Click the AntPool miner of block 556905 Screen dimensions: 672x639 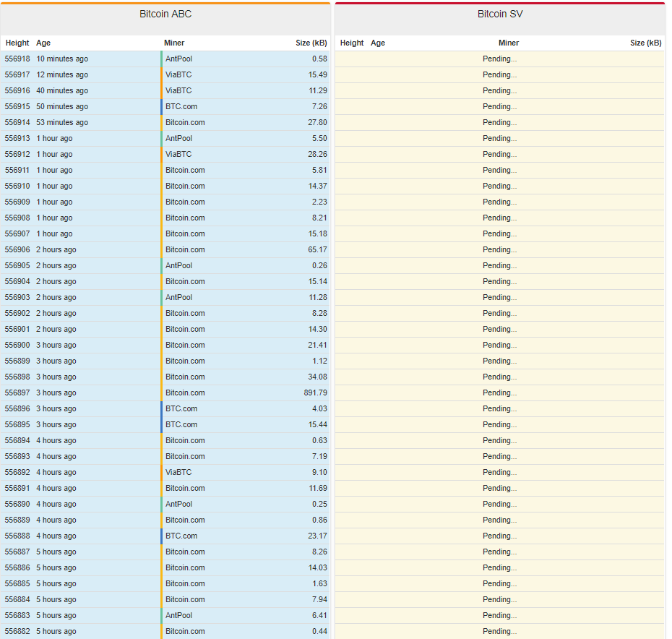click(178, 265)
